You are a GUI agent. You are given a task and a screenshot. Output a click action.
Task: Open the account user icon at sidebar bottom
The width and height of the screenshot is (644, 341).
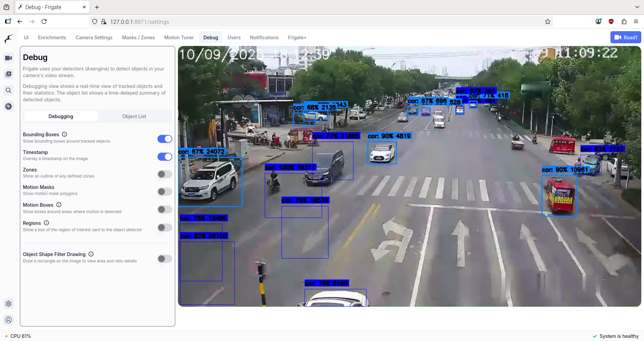(8, 320)
